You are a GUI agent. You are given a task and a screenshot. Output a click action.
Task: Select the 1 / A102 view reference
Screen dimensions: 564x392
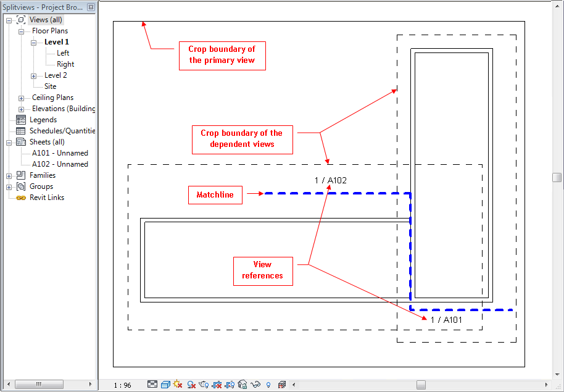point(330,180)
